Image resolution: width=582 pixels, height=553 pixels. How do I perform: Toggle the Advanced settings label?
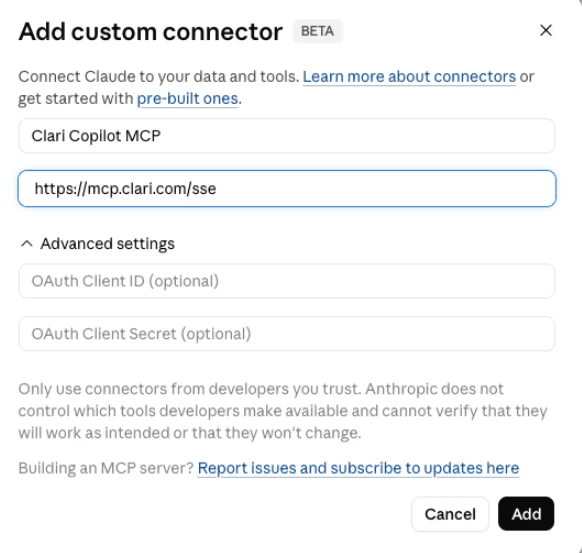coord(107,244)
